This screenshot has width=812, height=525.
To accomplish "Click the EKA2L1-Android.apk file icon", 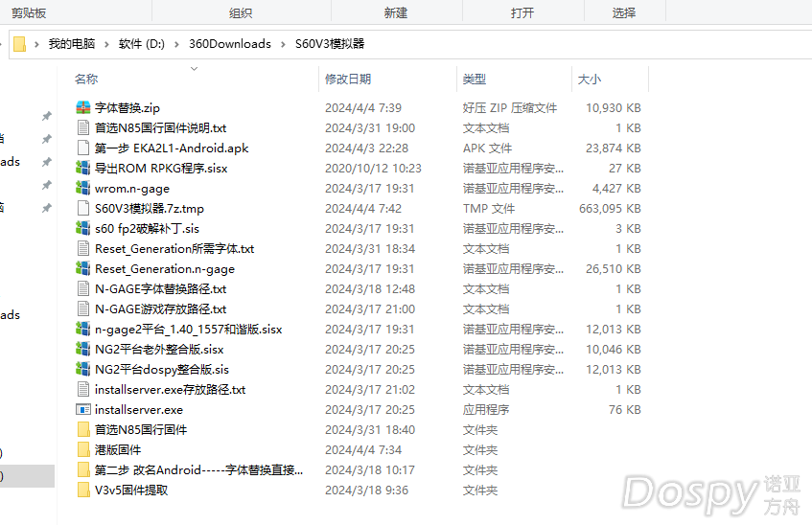I will [82, 148].
